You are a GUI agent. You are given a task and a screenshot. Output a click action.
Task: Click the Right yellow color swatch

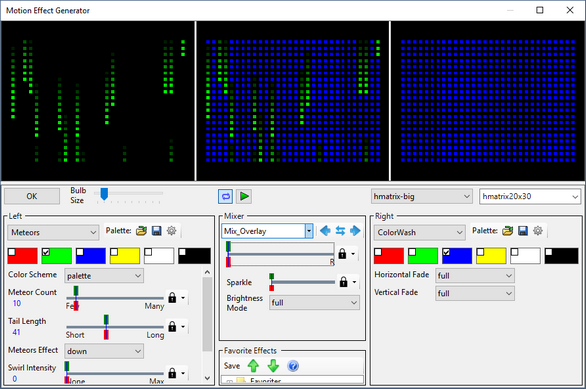tap(491, 256)
